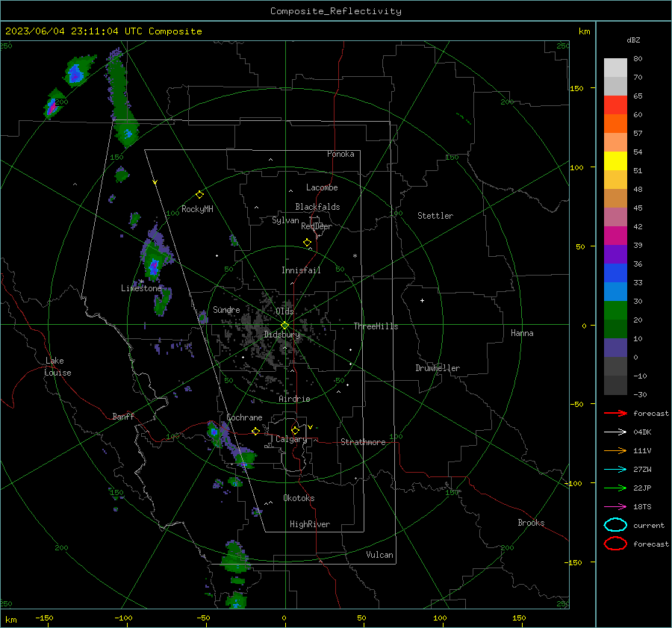Click the yellow radar-center diamond near Didsbury
Image resolution: width=672 pixels, height=628 pixels.
point(284,326)
